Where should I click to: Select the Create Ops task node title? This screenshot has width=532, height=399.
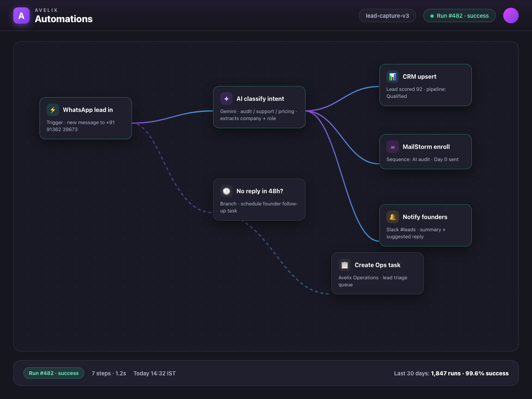[x=378, y=265]
